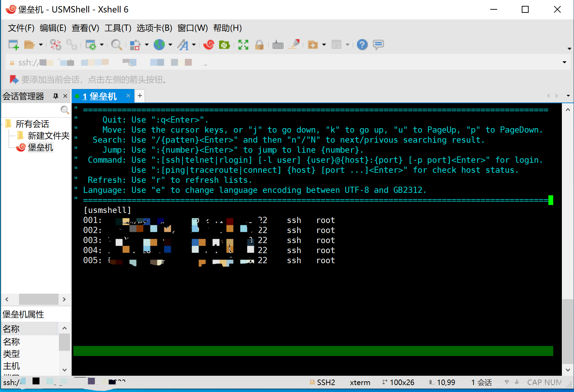Click the window layout toolbar icon
The image size is (574, 392).
coord(337,45)
